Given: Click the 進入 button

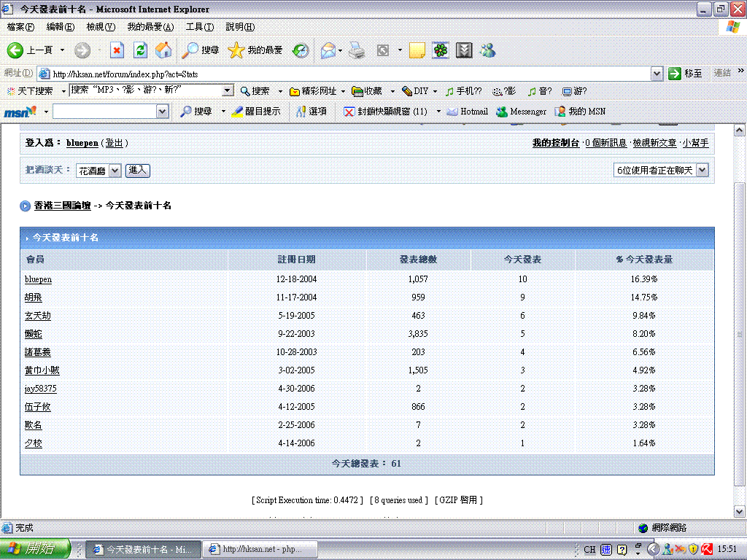Looking at the screenshot, I should (x=138, y=171).
